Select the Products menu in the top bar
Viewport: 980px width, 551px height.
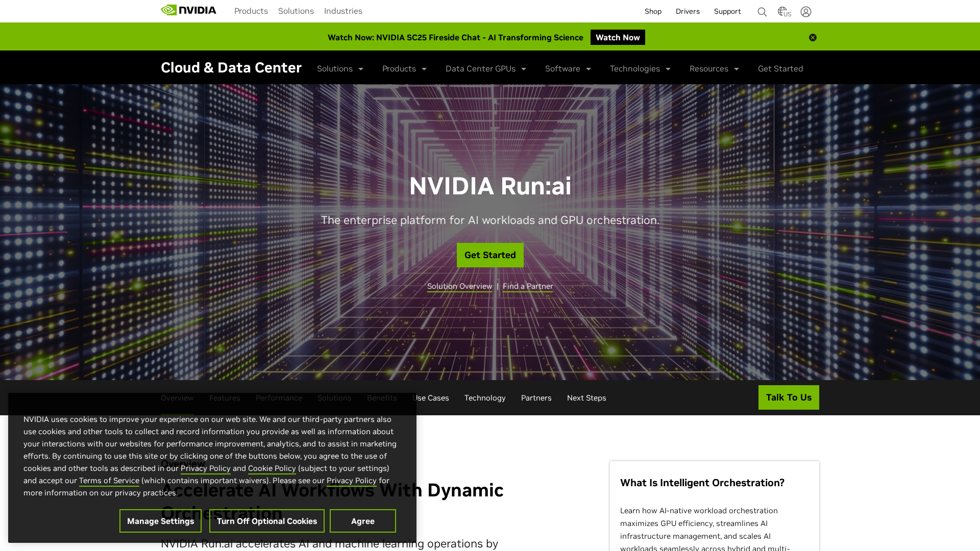(x=251, y=11)
